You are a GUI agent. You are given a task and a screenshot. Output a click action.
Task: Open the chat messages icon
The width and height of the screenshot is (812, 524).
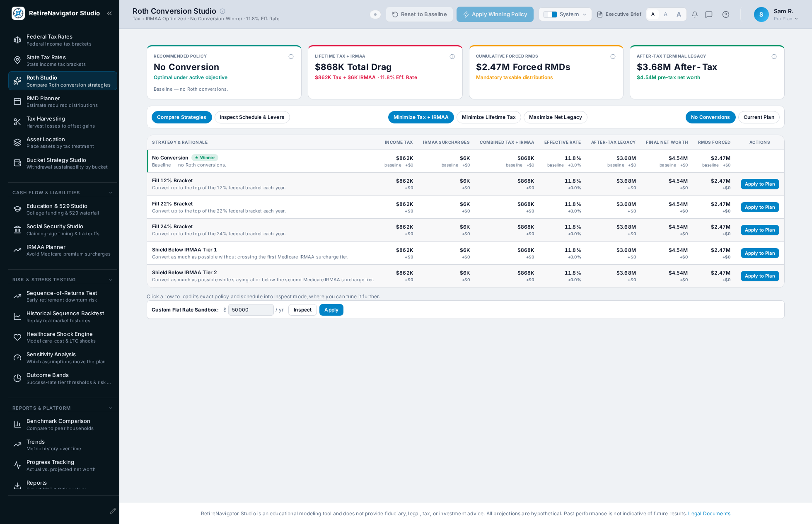point(709,14)
